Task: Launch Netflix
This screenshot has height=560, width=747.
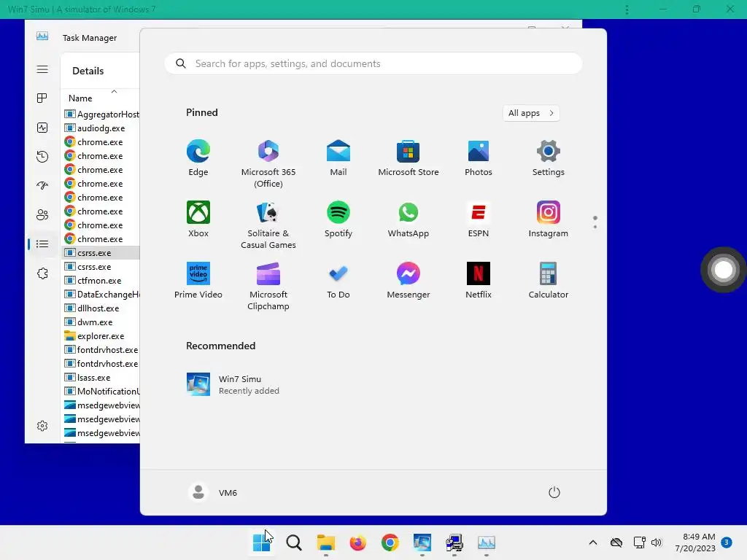Action: 479,280
